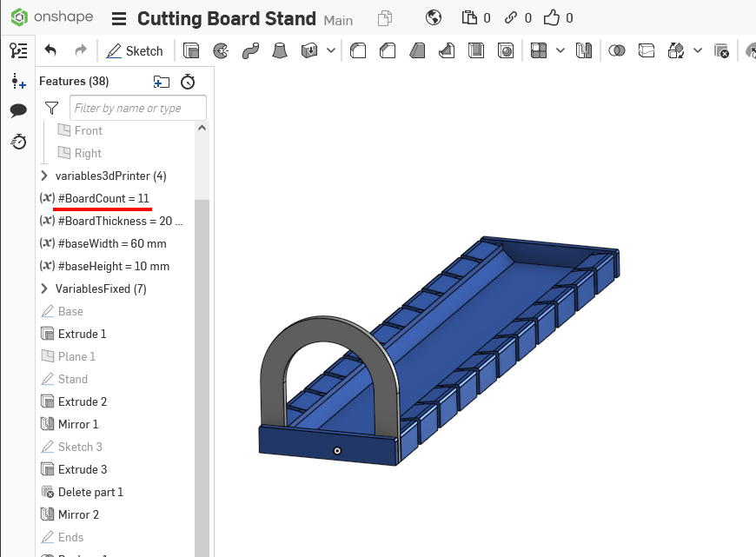Open dropdown next to Thicken tool
Screen dimensions: 756x557
tap(331, 50)
